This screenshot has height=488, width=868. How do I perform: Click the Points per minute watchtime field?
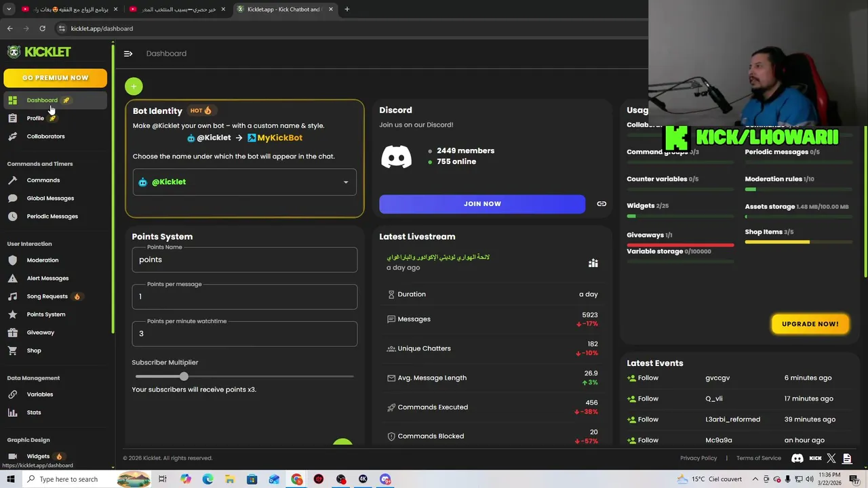[x=244, y=333]
